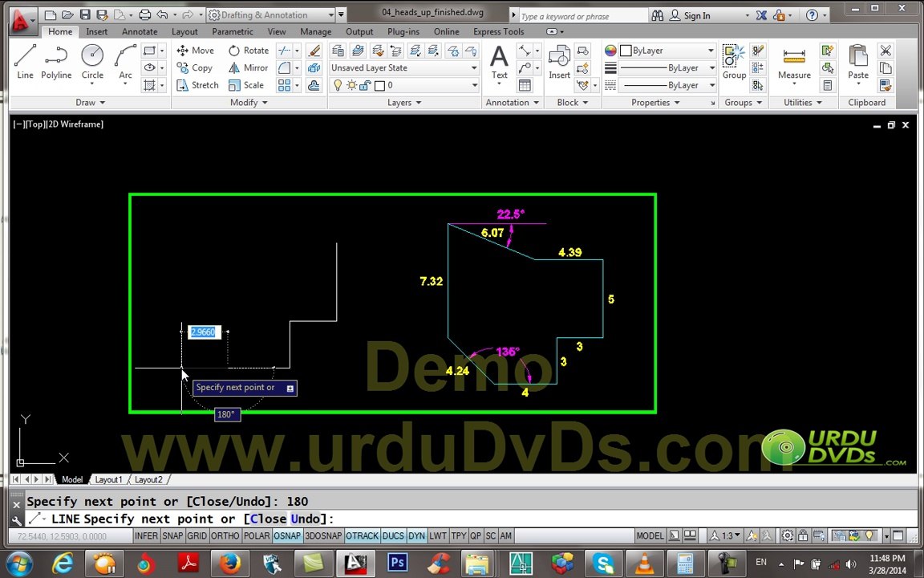Image resolution: width=924 pixels, height=578 pixels.
Task: Click the Insert block button
Action: pyautogui.click(x=558, y=62)
